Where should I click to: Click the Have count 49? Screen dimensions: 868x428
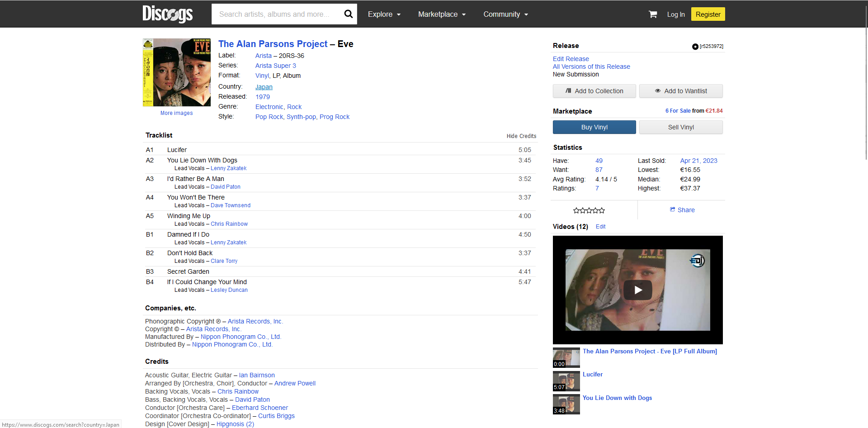point(599,161)
